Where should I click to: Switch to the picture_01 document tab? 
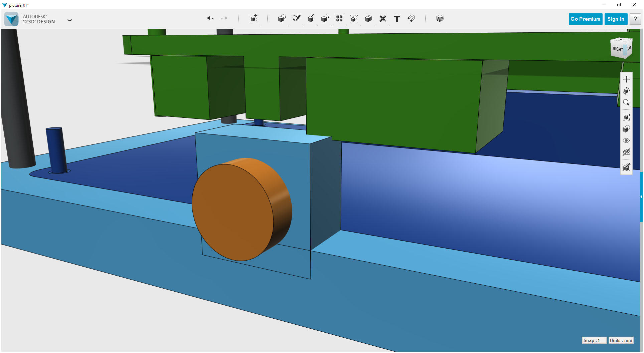click(18, 5)
